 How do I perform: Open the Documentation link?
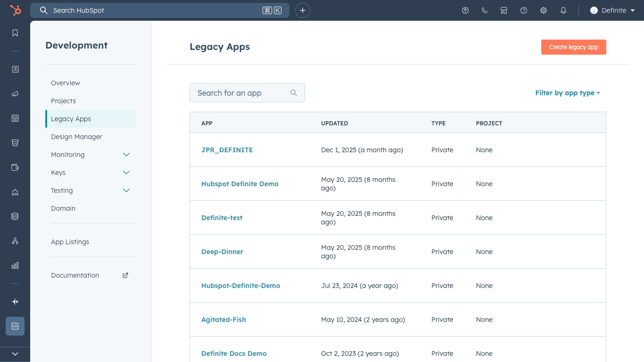pyautogui.click(x=75, y=275)
